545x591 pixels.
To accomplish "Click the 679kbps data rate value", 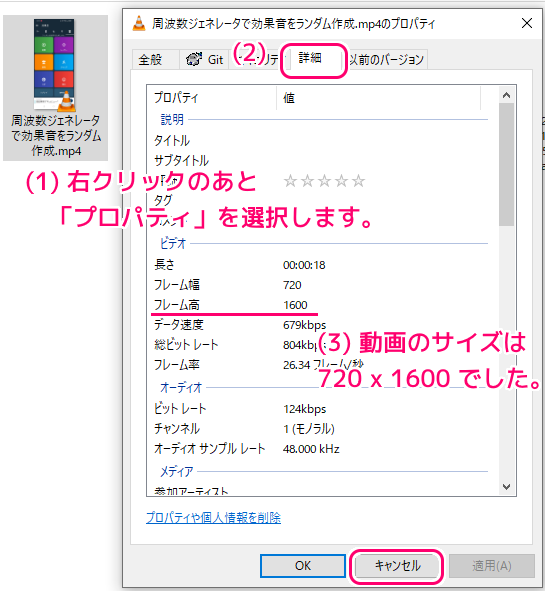I will pyautogui.click(x=305, y=325).
